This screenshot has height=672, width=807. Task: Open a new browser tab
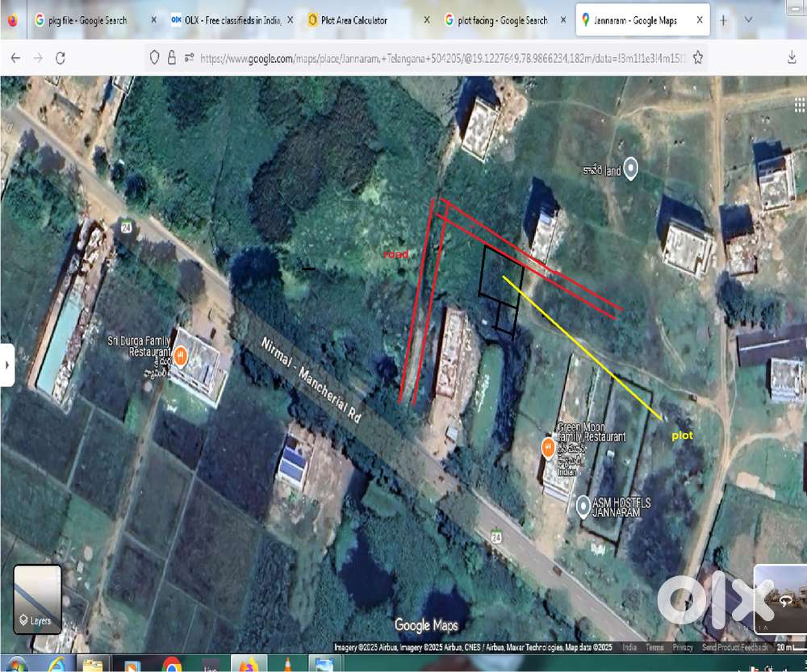pos(723,19)
